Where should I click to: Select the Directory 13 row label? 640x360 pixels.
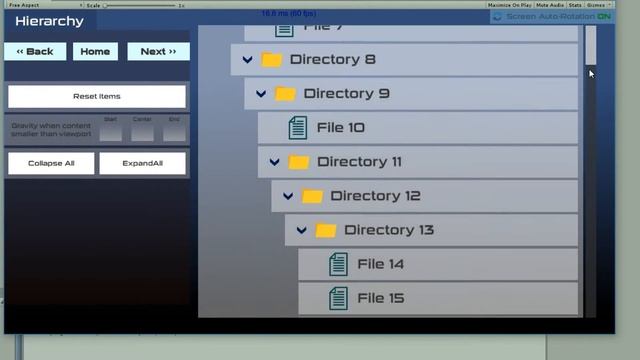389,230
